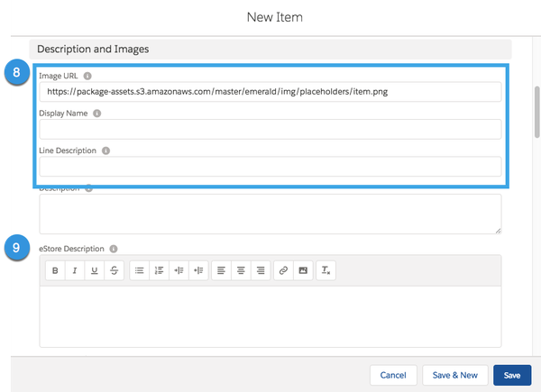Image resolution: width=541 pixels, height=392 pixels.
Task: Focus the Display Name input field
Action: [x=270, y=129]
